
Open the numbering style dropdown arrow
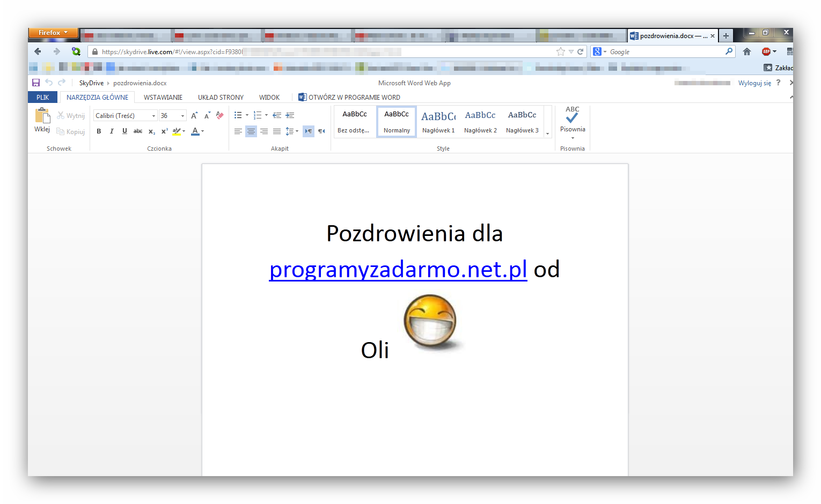[266, 115]
